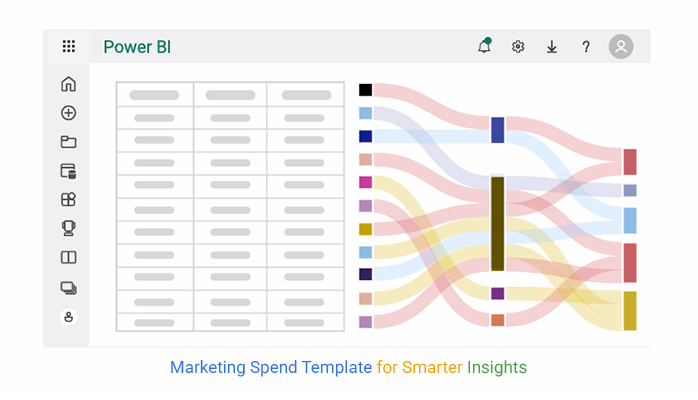Go to Home in the sidebar
Image resolution: width=698 pixels, height=400 pixels.
point(69,84)
